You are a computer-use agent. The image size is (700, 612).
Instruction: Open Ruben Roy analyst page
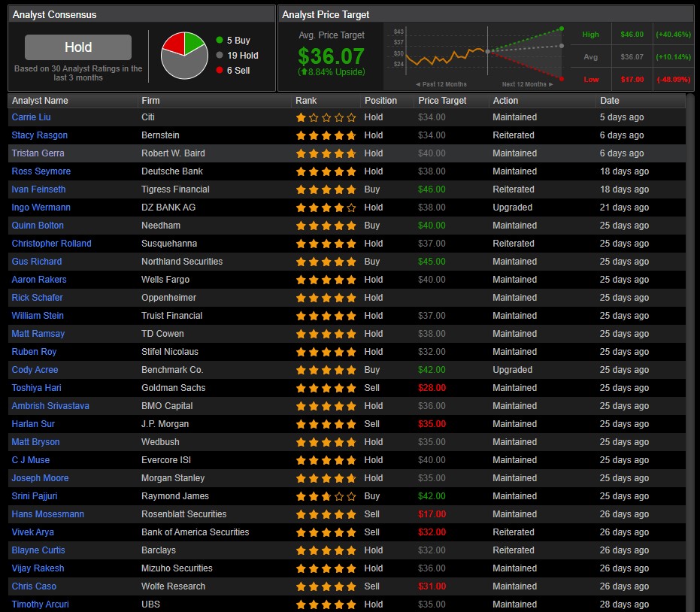[34, 352]
